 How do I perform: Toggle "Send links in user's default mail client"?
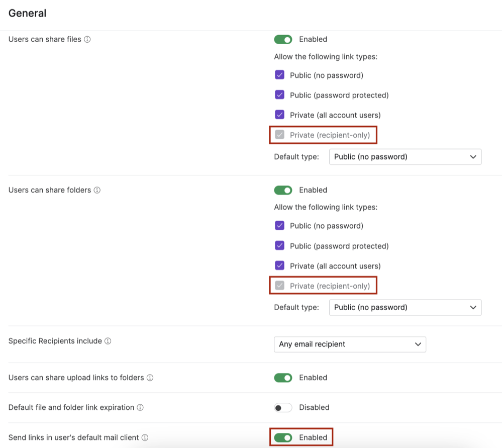pos(283,438)
